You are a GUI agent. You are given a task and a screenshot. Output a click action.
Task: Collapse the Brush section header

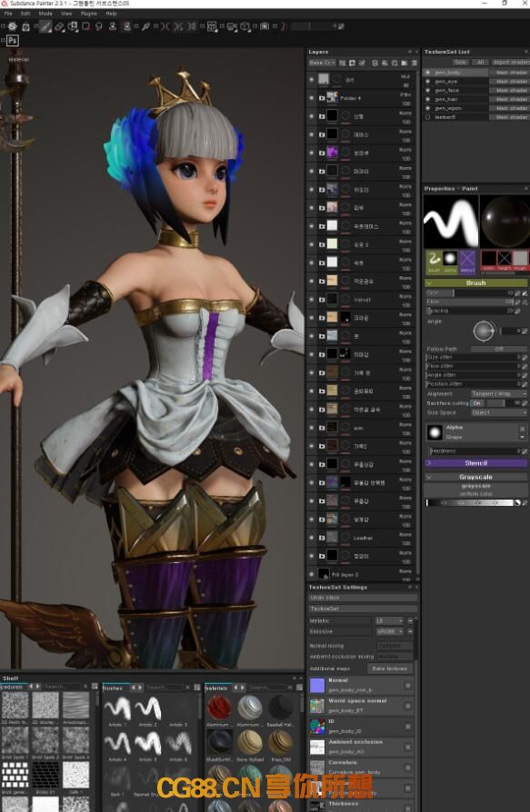(475, 283)
